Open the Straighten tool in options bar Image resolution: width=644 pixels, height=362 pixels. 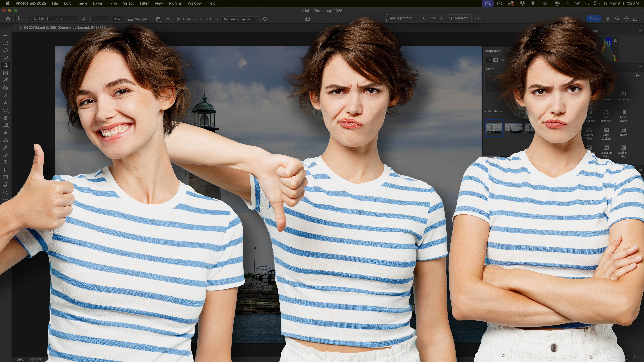[138, 19]
